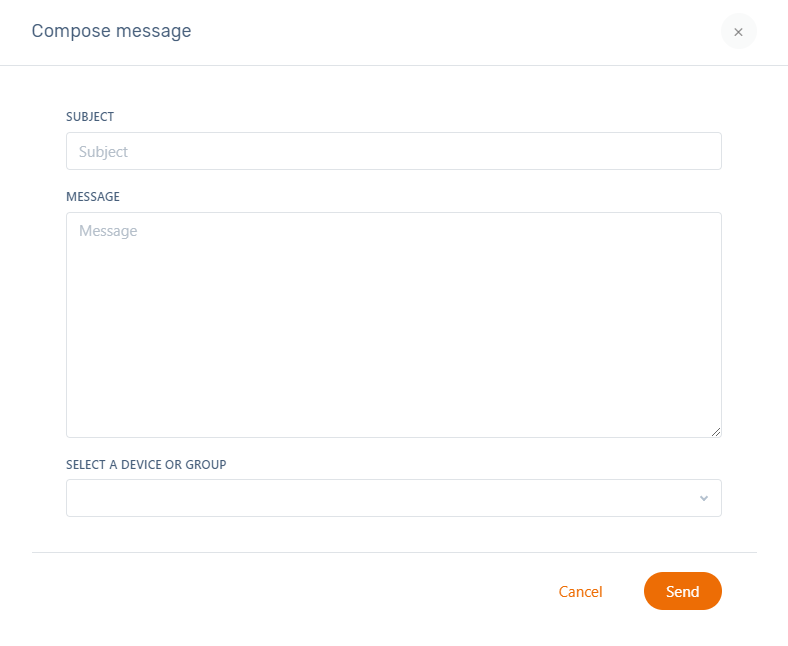Screen dimensions: 788x646
Task: Click the X icon in dialog header
Action: [738, 32]
